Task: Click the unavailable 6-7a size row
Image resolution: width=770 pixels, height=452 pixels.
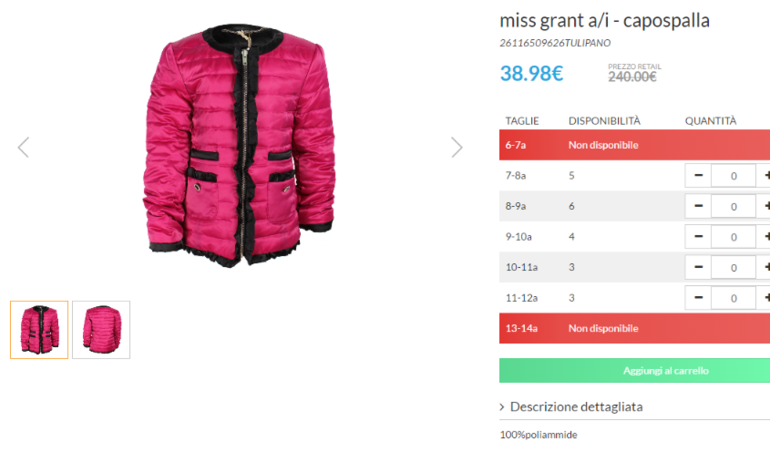Action: (634, 145)
